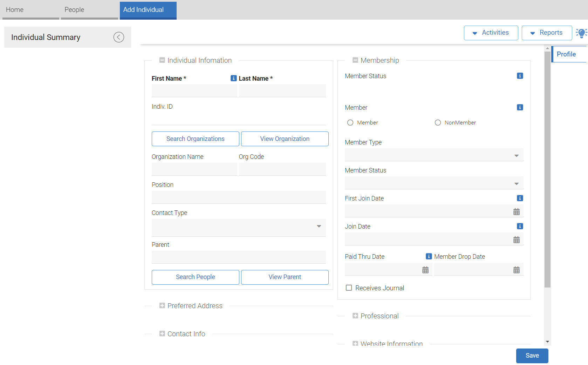Open calendar picker for Join Date

[x=517, y=239]
